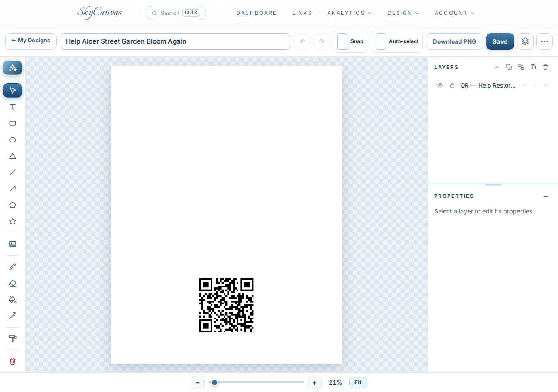Select the Paint Bucket fill tool
This screenshot has width=558, height=392.
[x=13, y=299]
